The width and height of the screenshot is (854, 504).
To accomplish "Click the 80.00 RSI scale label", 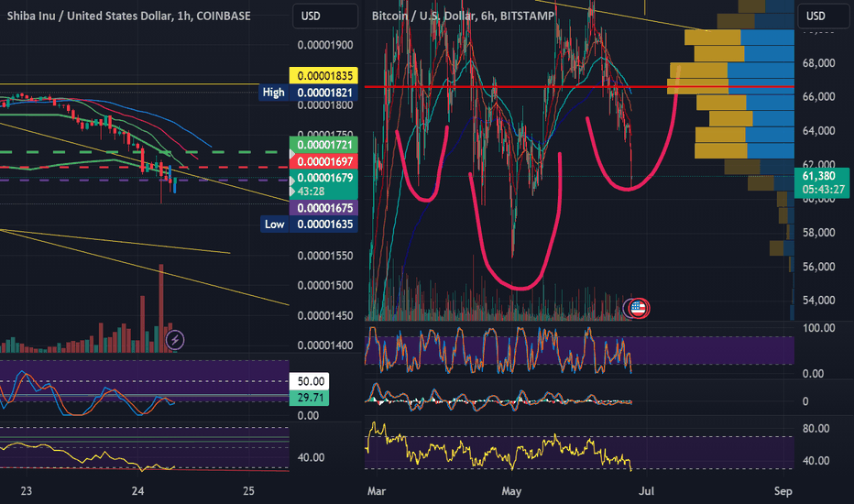I will (816, 428).
